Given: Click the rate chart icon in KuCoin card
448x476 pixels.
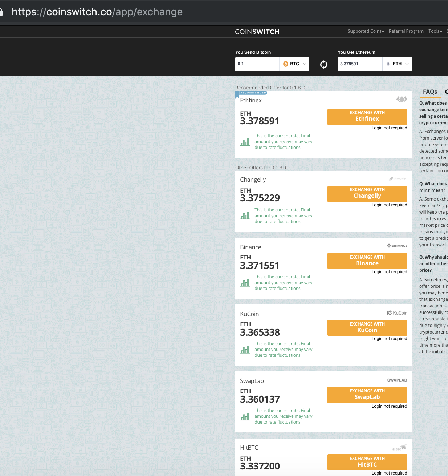Looking at the screenshot, I should pyautogui.click(x=245, y=349).
